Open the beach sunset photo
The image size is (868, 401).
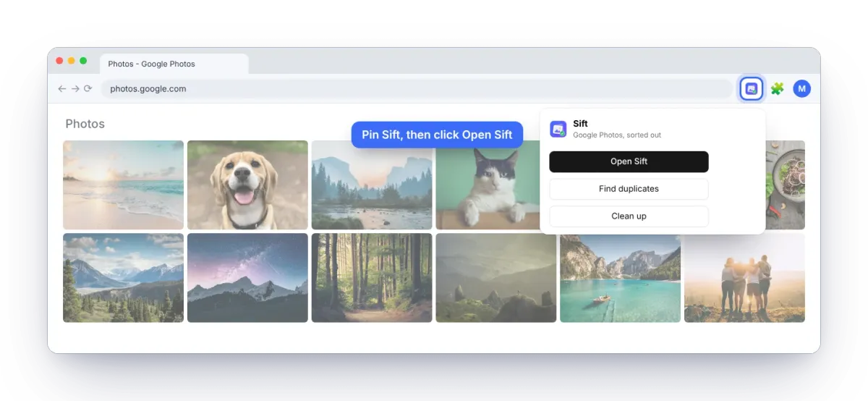(124, 185)
